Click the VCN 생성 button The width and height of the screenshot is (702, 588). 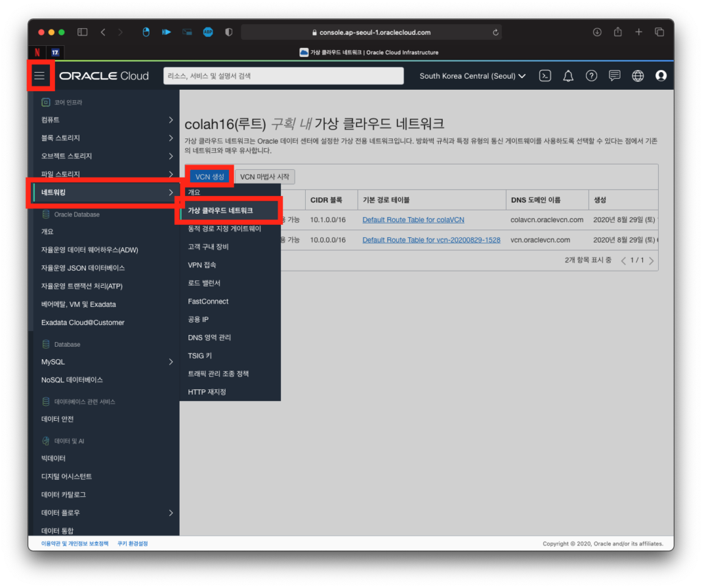(209, 177)
